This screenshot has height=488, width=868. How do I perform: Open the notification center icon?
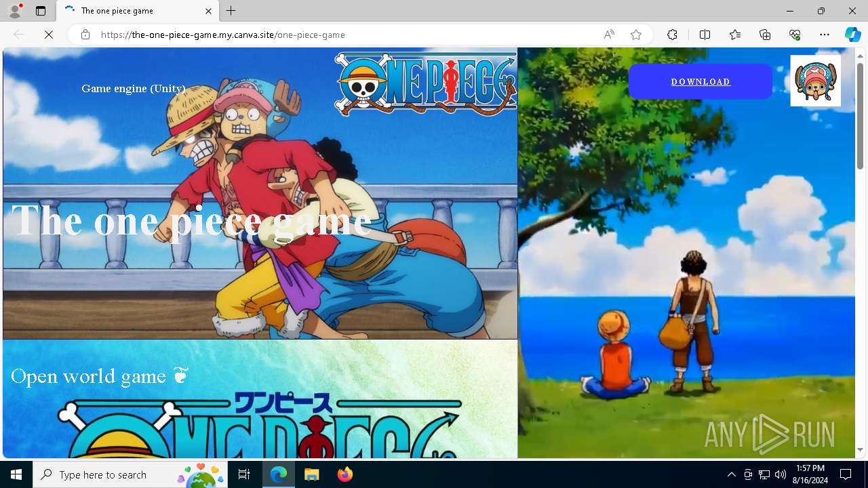pyautogui.click(x=846, y=474)
